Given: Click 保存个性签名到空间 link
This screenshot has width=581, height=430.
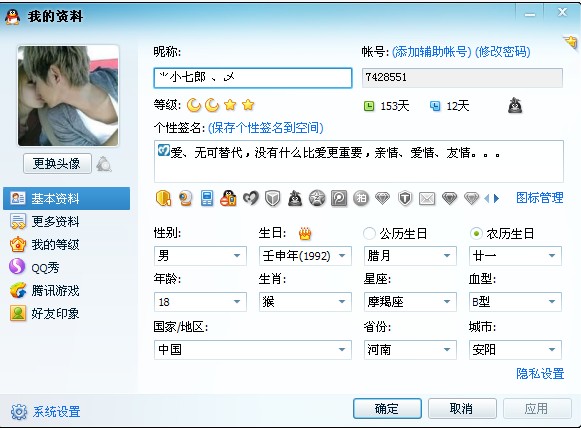Looking at the screenshot, I should (266, 128).
